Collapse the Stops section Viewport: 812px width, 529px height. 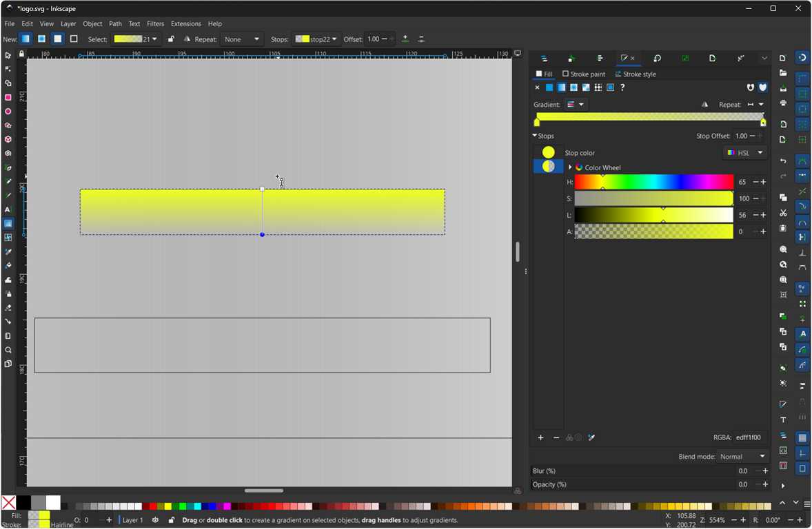point(535,136)
